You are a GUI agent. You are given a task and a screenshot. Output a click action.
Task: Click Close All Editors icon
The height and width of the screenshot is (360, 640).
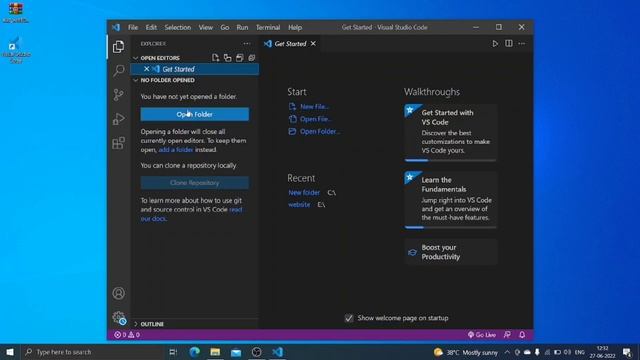(x=251, y=58)
